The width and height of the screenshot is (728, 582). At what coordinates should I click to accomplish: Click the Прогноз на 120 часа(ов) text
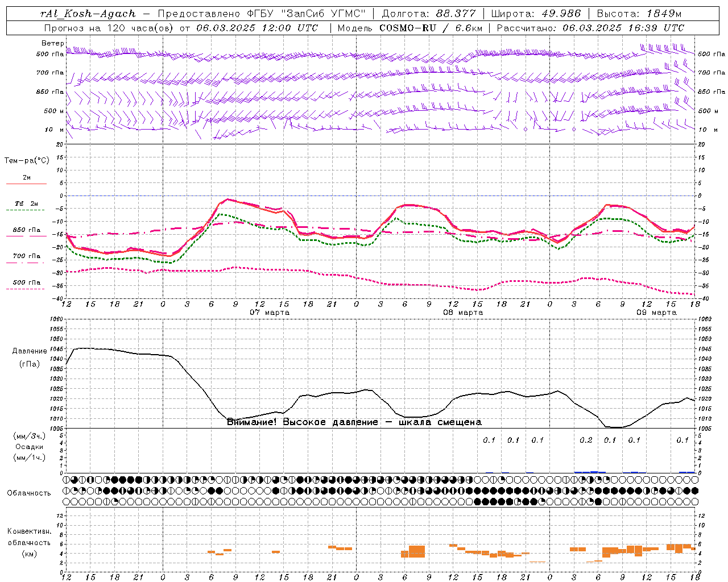click(x=109, y=28)
